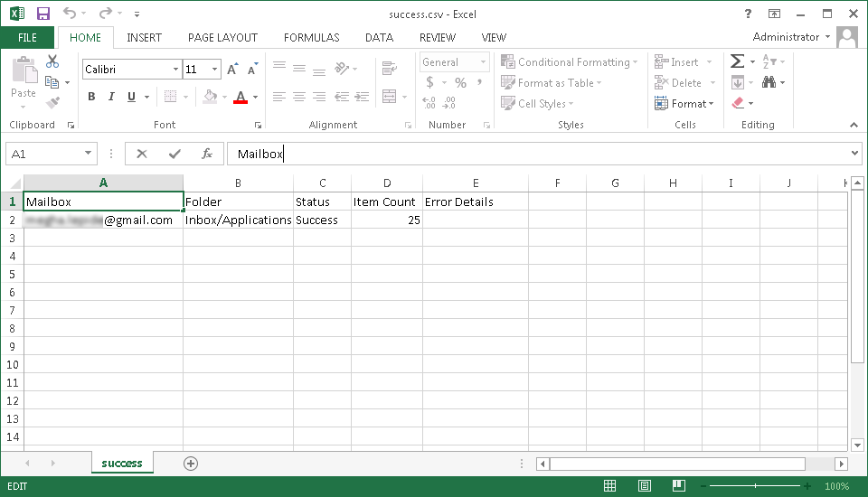This screenshot has width=868, height=497.
Task: Open the font name Calibri dropdown
Action: [175, 70]
